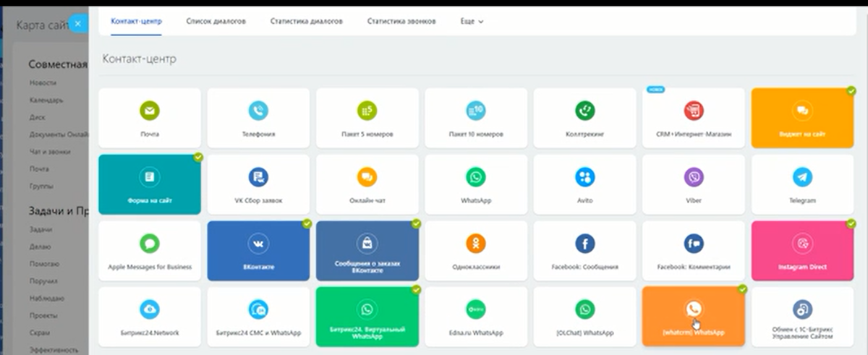
Task: Open the Facebook: Комментарии icon
Action: 694,244
